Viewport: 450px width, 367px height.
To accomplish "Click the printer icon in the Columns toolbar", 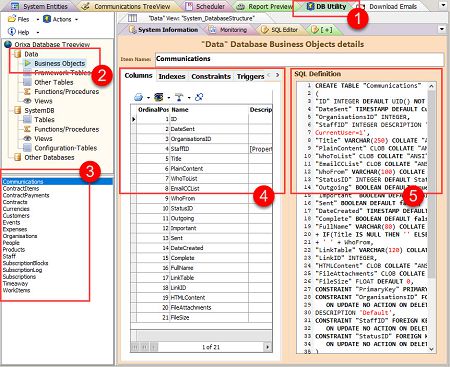I will point(138,97).
